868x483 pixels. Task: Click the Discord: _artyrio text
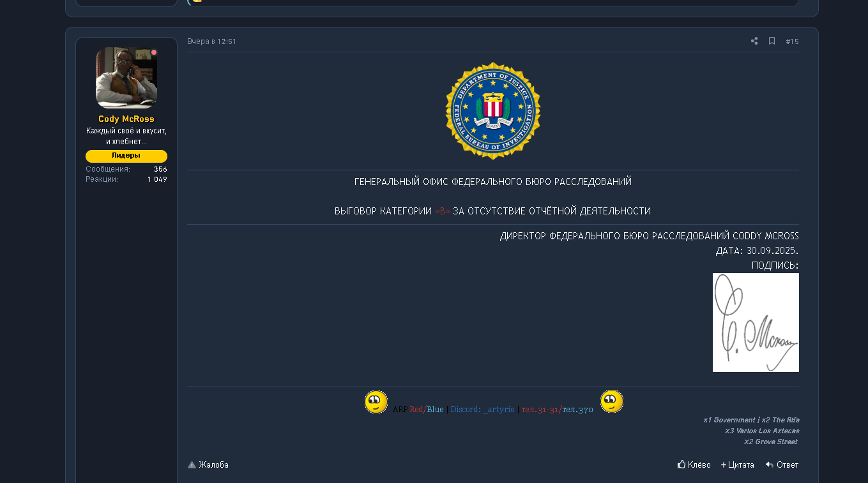pos(482,410)
